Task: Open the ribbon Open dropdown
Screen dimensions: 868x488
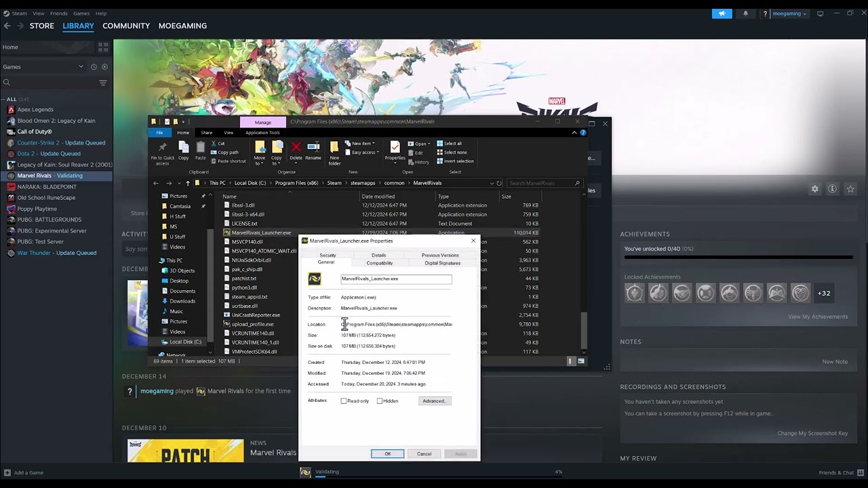Action: tap(419, 144)
